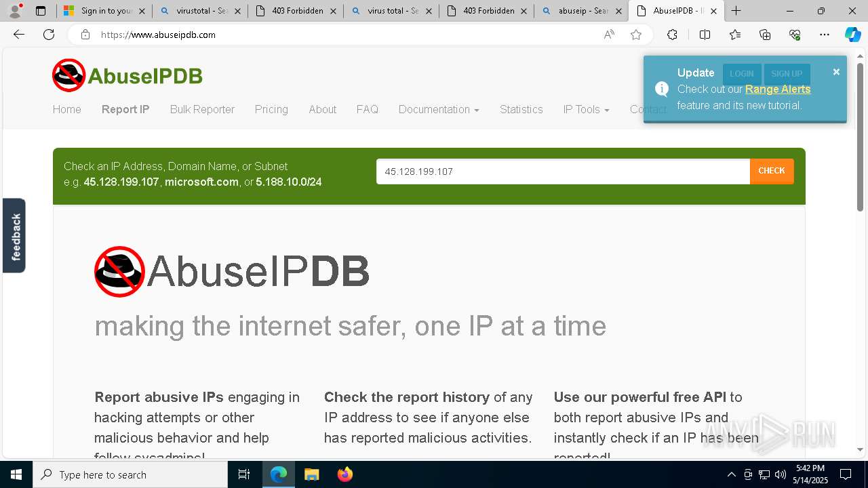Click 'Report abusive IPs' heading text
Screen dimensions: 868x488
[159, 397]
